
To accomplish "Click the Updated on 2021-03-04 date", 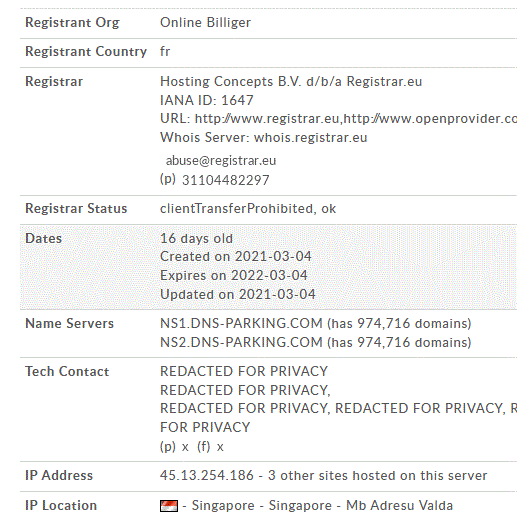I will click(x=238, y=294).
